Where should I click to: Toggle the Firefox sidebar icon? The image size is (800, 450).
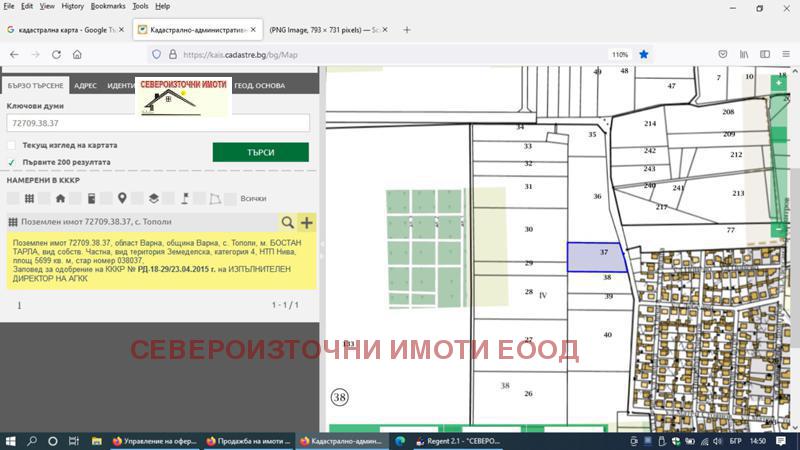point(762,54)
